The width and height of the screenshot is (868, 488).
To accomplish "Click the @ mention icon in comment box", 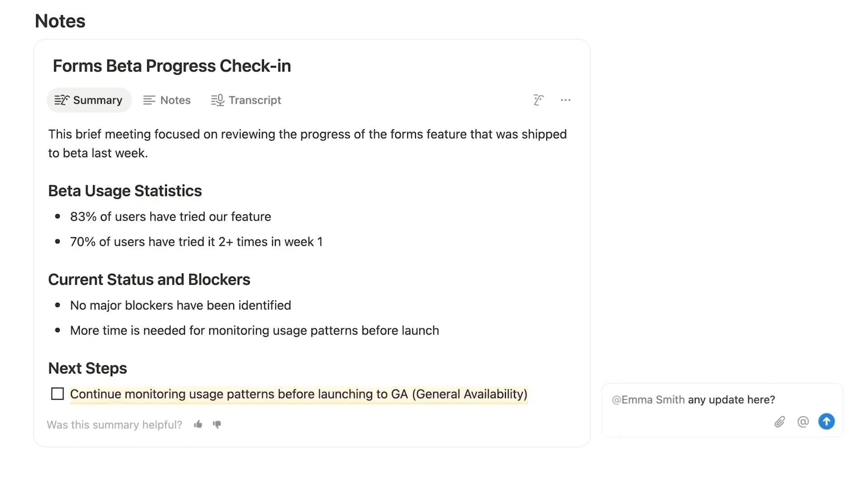I will [x=803, y=422].
